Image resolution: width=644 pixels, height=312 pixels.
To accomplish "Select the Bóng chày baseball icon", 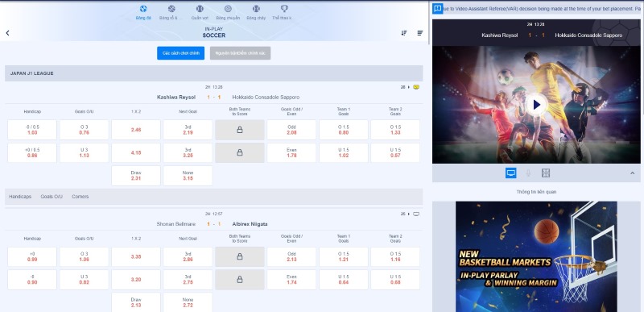I will [256, 9].
